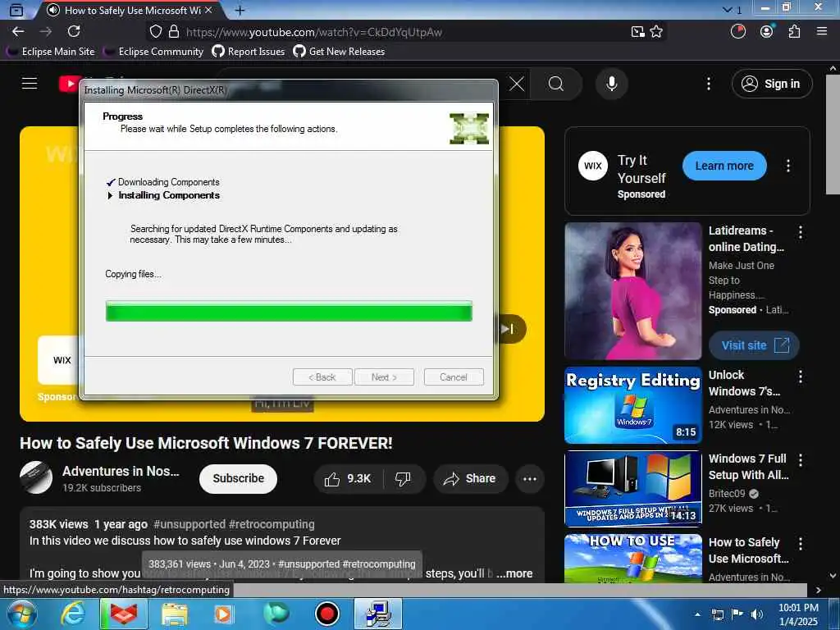Open the Get New Releases bookmark
Image resolution: width=840 pixels, height=630 pixels.
[x=339, y=52]
